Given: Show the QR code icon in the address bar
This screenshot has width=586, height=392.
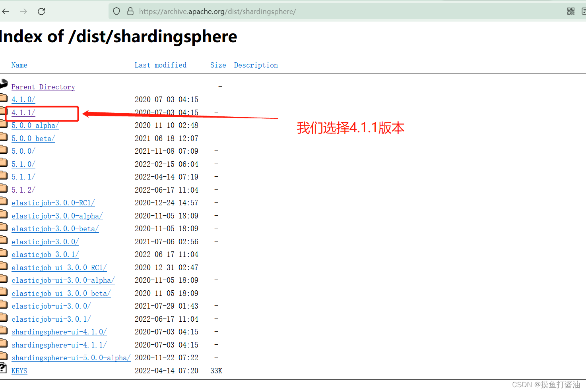Looking at the screenshot, I should pyautogui.click(x=571, y=12).
